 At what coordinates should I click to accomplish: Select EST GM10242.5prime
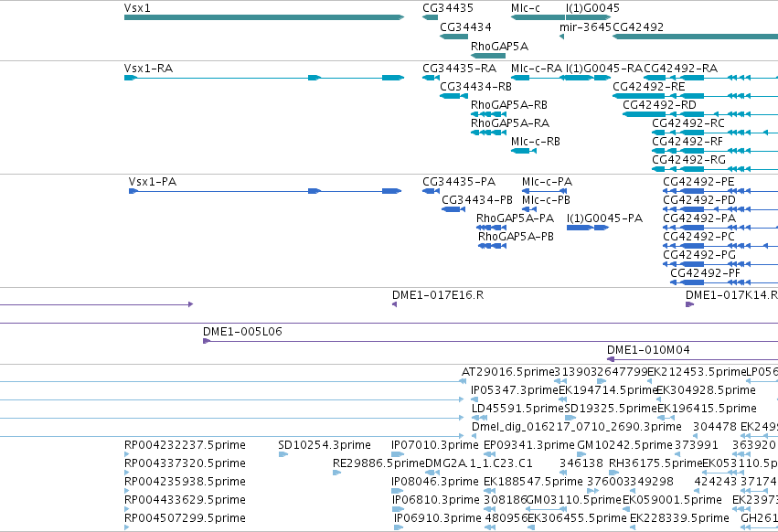tap(581, 454)
